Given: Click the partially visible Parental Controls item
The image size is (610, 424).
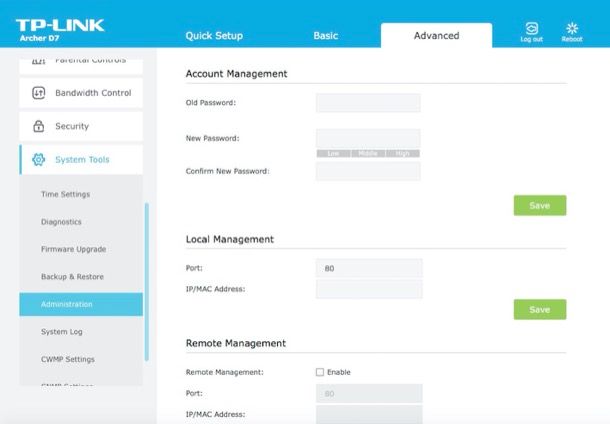Looking at the screenshot, I should [x=81, y=66].
